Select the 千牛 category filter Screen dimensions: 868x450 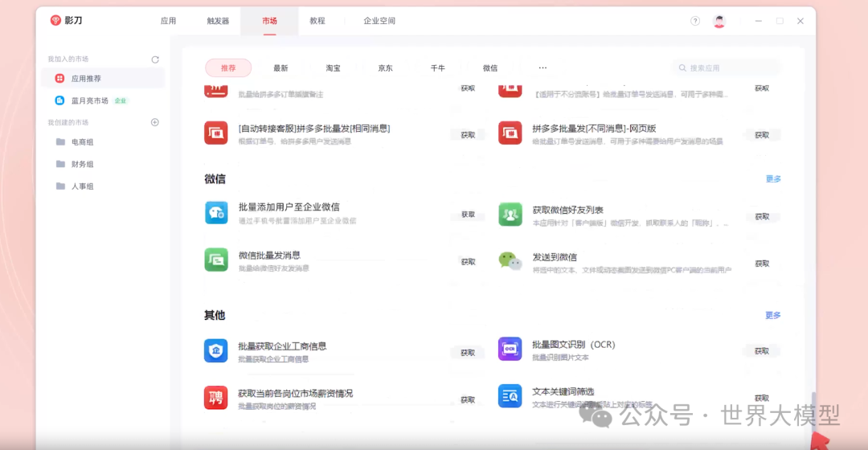[438, 68]
